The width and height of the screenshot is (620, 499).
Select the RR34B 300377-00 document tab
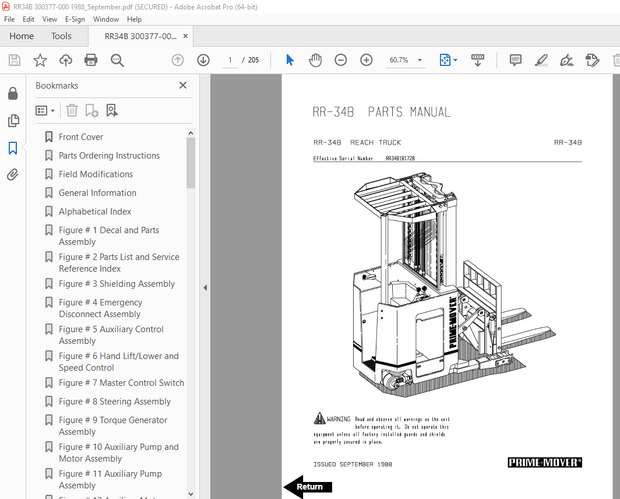click(140, 36)
